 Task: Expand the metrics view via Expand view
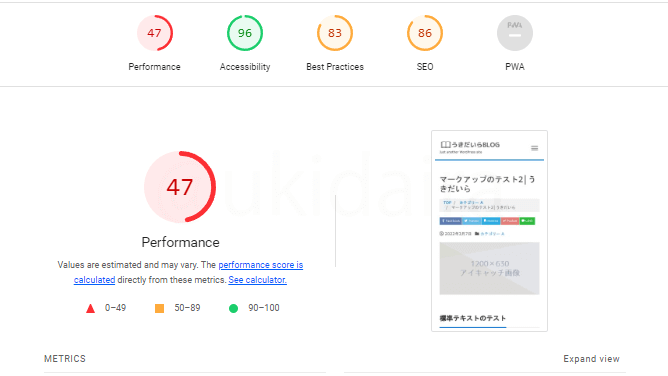click(x=591, y=359)
